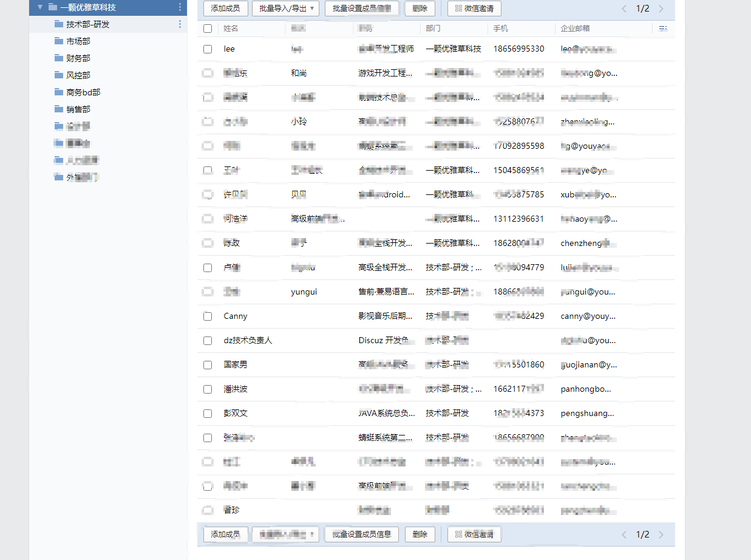Click 微信邀请 QR button in top toolbar

[474, 9]
